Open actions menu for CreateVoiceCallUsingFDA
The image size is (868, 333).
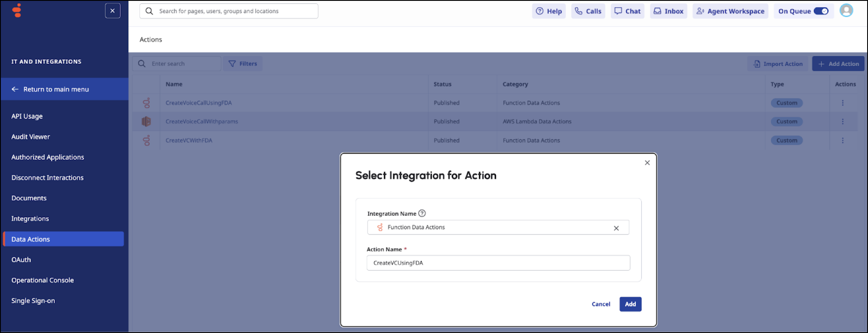843,103
